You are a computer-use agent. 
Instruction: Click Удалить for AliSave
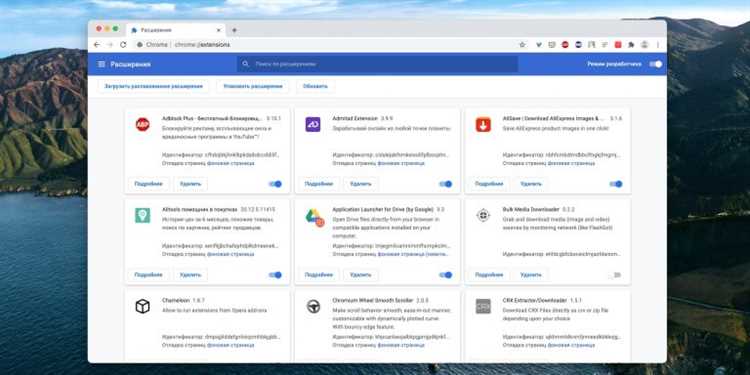(x=531, y=184)
